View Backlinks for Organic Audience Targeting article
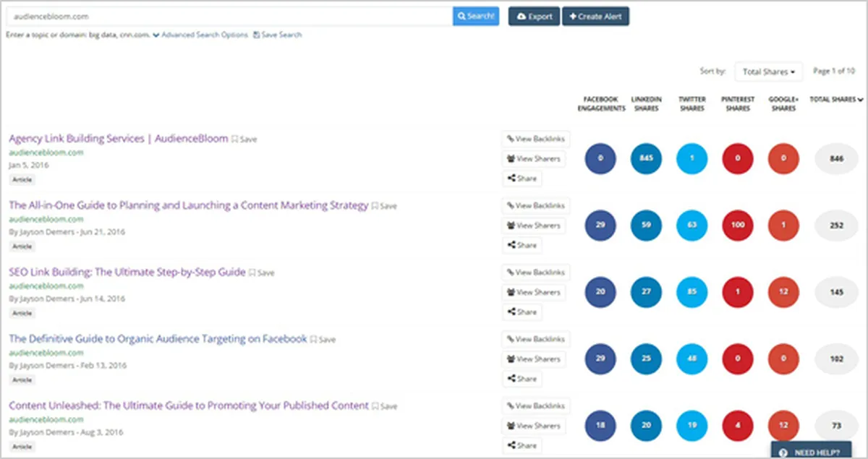 536,339
